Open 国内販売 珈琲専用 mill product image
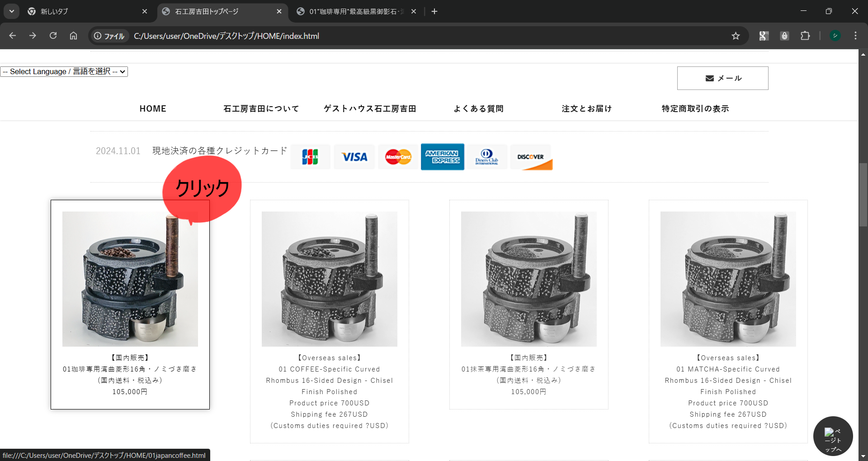The height and width of the screenshot is (461, 868). coord(130,279)
